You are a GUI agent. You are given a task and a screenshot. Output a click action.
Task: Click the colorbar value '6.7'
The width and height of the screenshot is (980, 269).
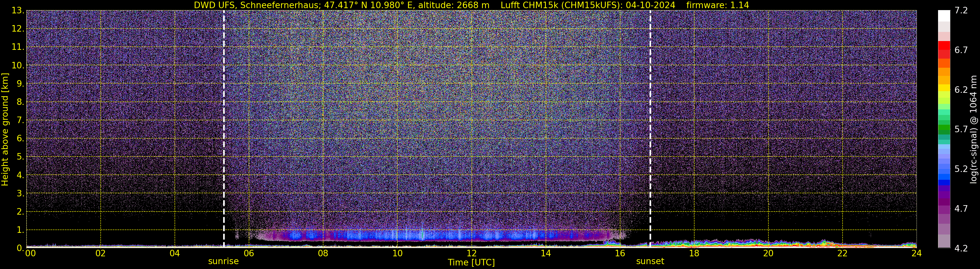(961, 50)
